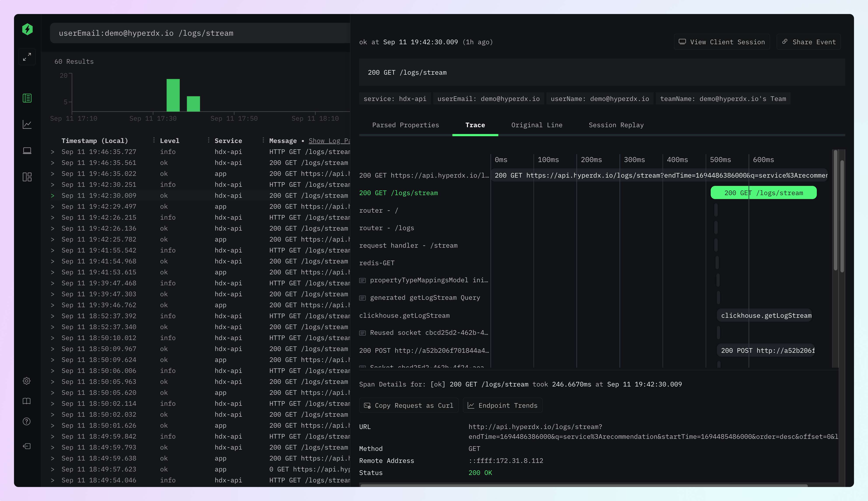This screenshot has width=868, height=501.
Task: Click remote address ::ffff:172.31.8.112
Action: (506, 461)
